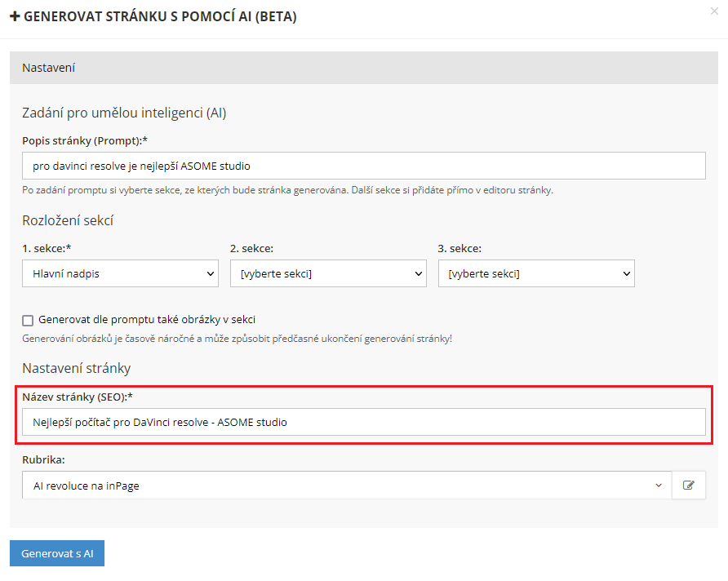Image resolution: width=728 pixels, height=581 pixels.
Task: Click the 'Rozložení sekcí' heading
Action: (68, 220)
